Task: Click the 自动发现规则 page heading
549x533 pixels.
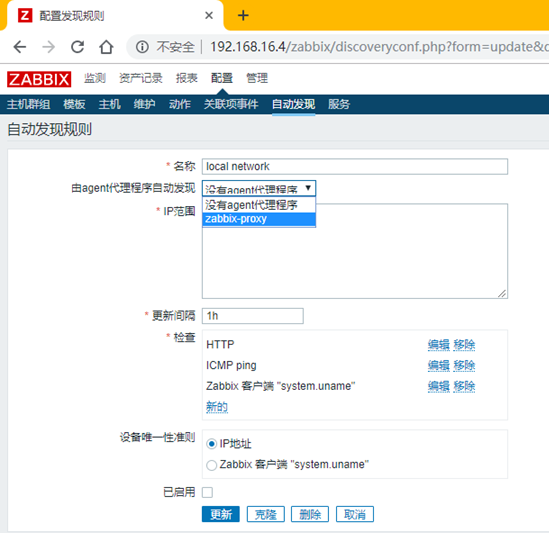Action: coord(49,129)
